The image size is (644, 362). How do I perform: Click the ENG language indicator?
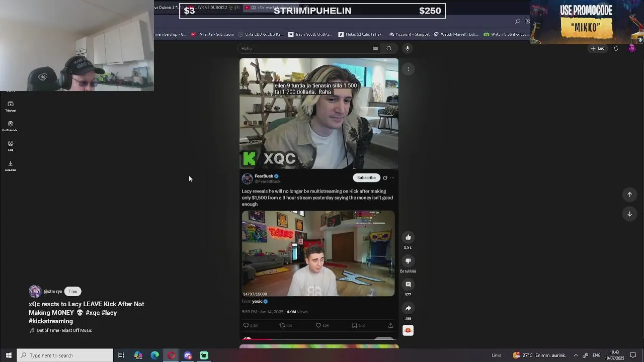click(x=596, y=355)
